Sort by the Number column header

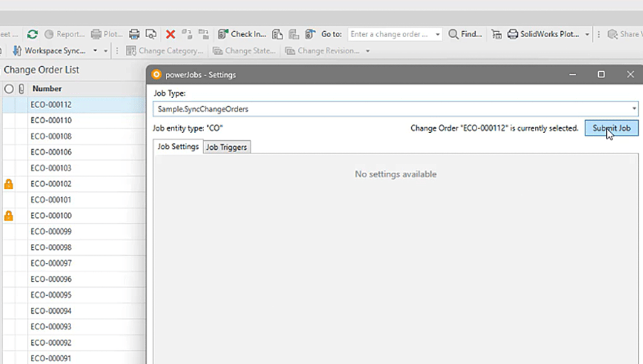47,89
